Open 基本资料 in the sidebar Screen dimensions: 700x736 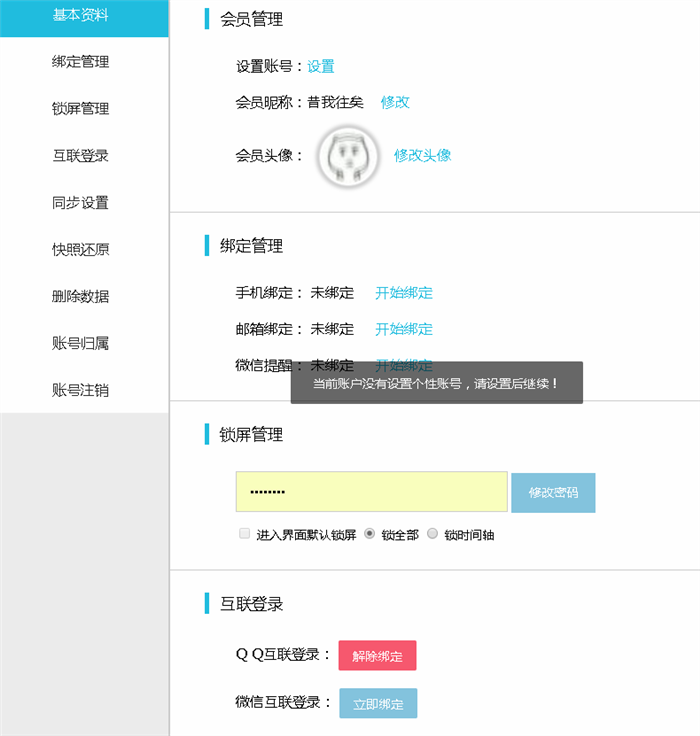click(81, 15)
